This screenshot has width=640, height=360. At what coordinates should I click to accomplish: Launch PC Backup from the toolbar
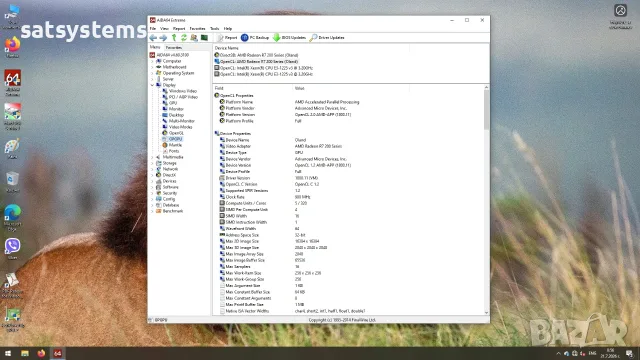255,38
